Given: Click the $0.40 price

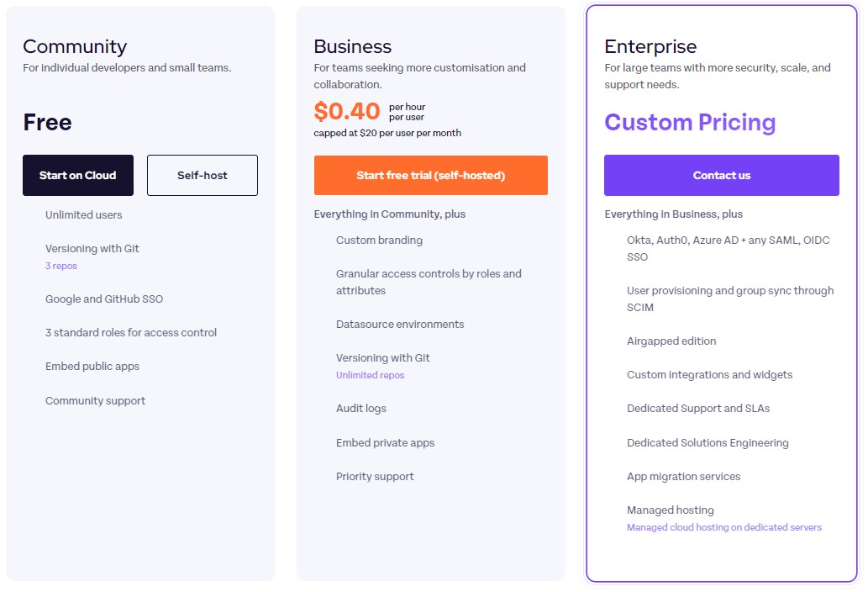Looking at the screenshot, I should point(347,111).
